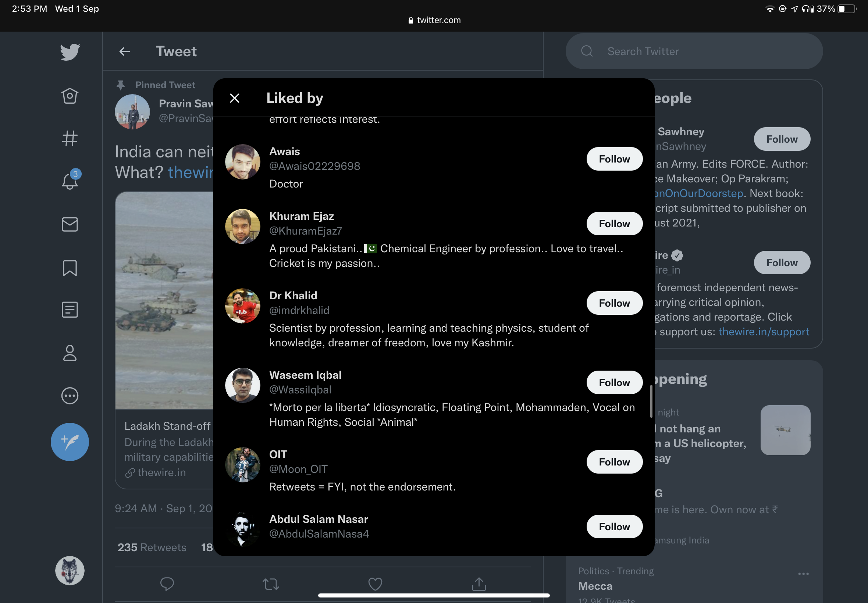The width and height of the screenshot is (868, 603).
Task: Click the Liked by list scrollbar
Action: [651, 401]
